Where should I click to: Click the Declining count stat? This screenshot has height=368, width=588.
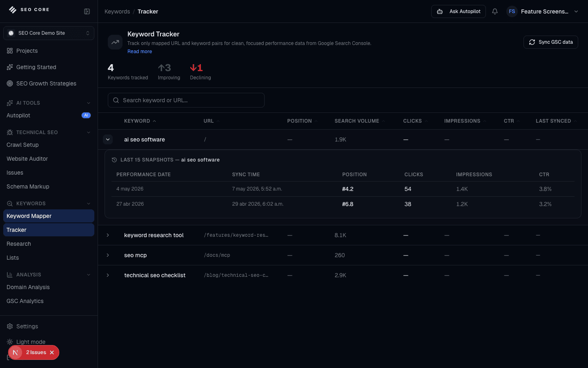(x=200, y=72)
